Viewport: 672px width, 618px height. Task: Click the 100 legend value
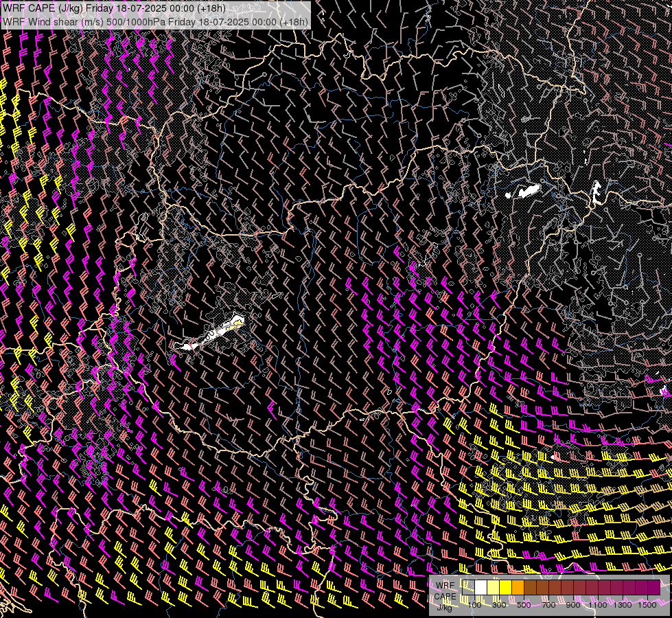[x=474, y=605]
